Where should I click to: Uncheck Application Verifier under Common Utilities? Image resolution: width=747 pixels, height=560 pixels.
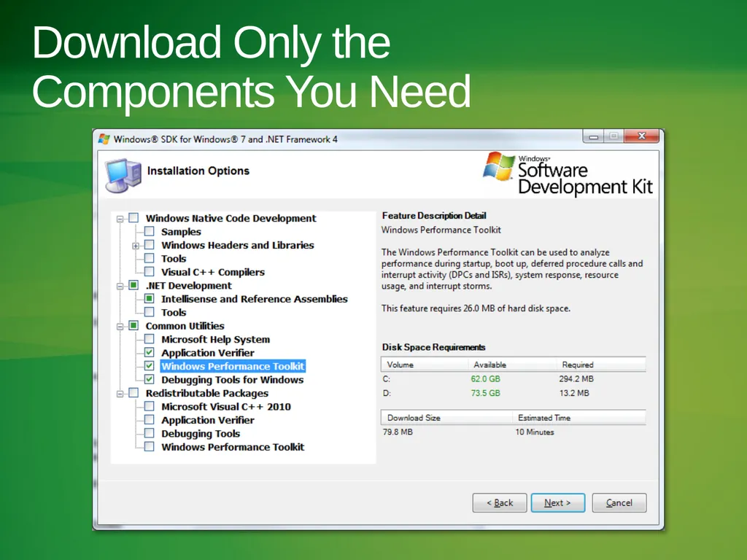click(x=150, y=352)
